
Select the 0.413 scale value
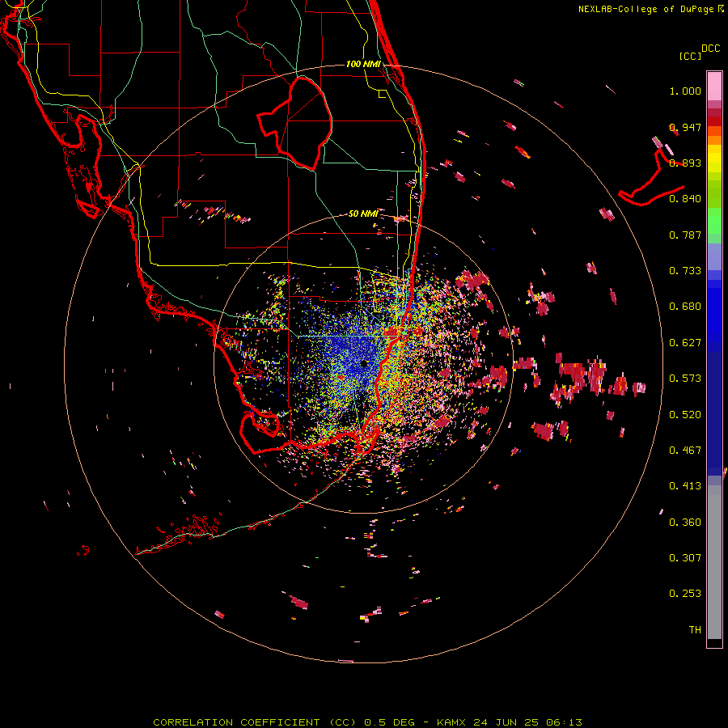coord(685,486)
